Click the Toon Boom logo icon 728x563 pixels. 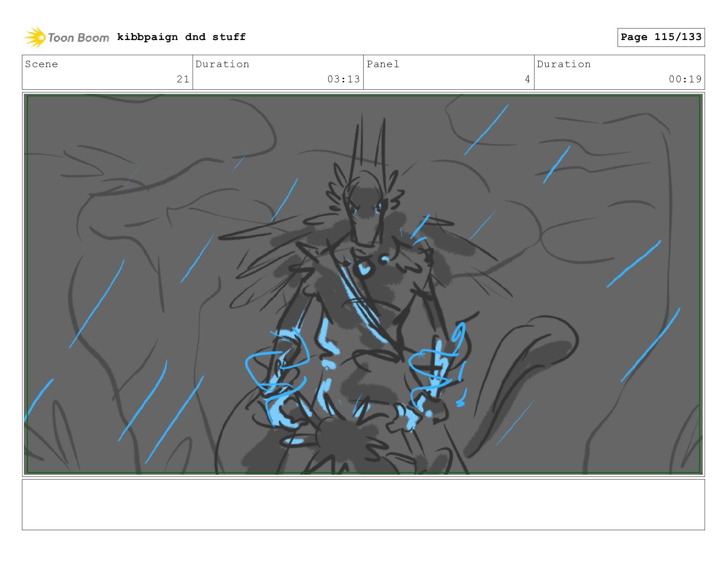click(x=35, y=37)
